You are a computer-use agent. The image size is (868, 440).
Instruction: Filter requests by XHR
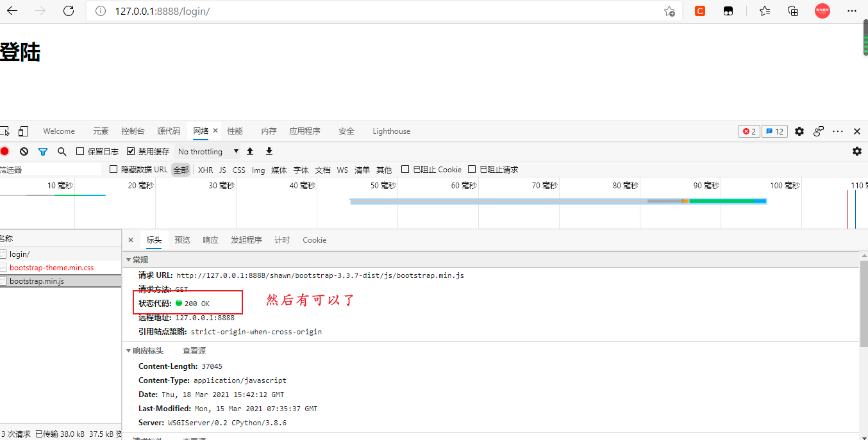pos(205,170)
